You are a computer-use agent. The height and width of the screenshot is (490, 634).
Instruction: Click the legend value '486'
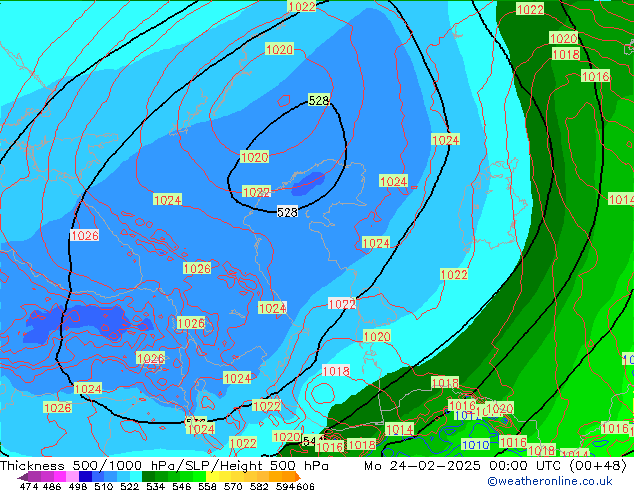(52, 486)
